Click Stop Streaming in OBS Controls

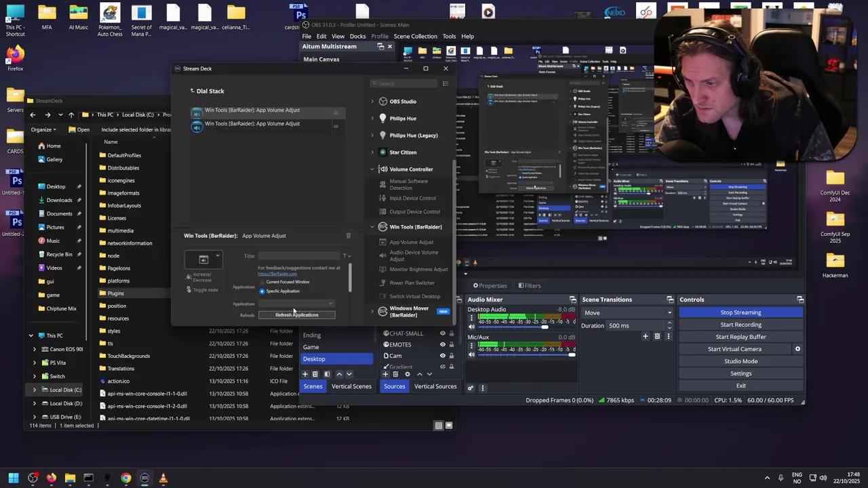point(741,312)
